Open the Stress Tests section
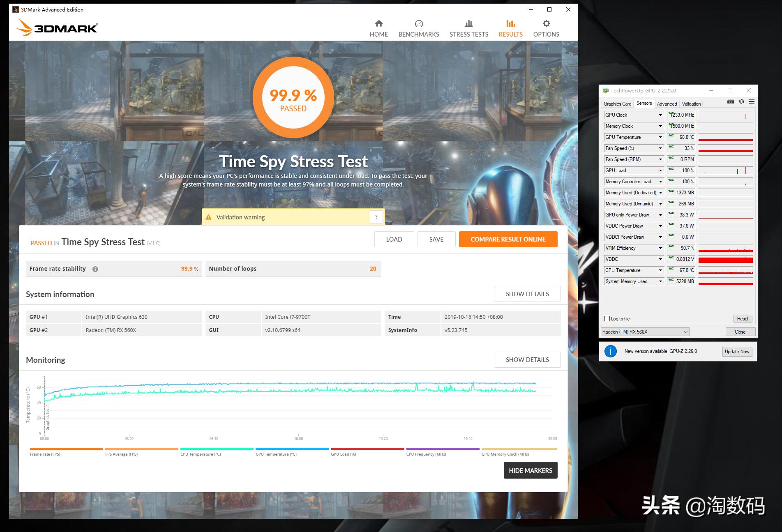This screenshot has width=782, height=532. pos(468,27)
